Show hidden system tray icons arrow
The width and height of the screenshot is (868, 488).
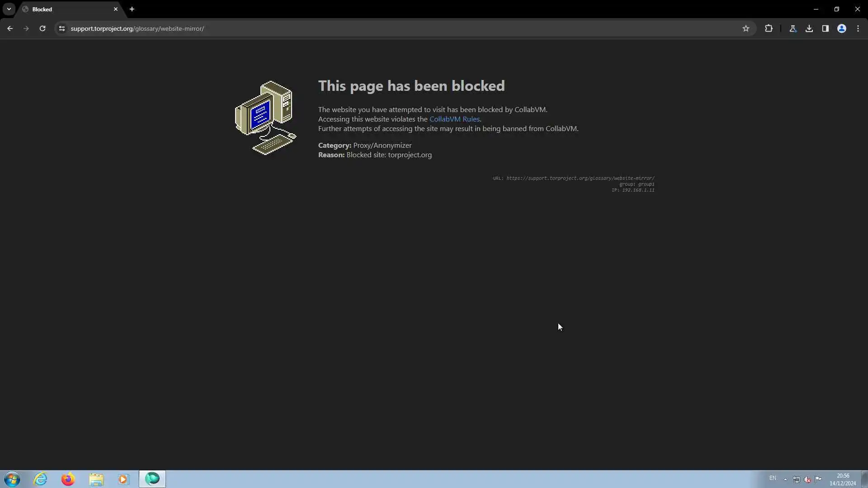pos(785,479)
